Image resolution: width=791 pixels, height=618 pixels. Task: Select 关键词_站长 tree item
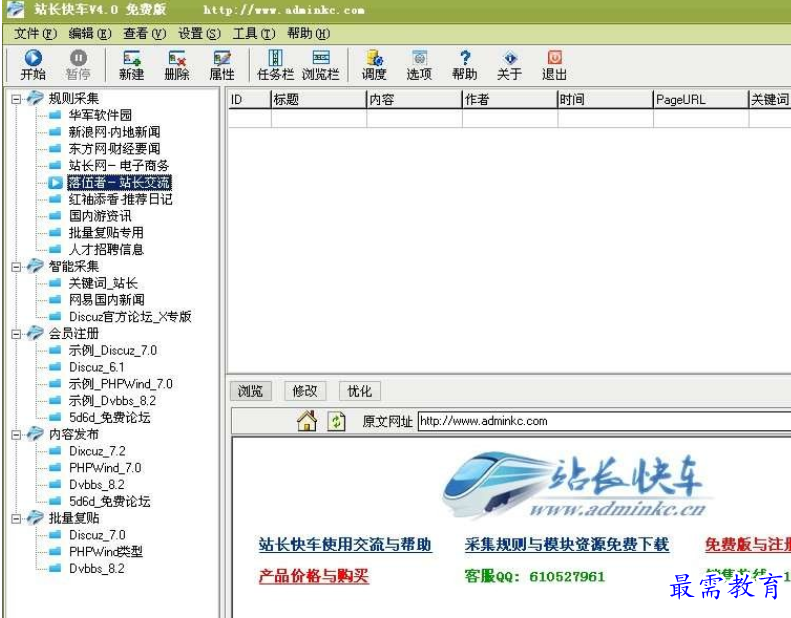pos(103,284)
